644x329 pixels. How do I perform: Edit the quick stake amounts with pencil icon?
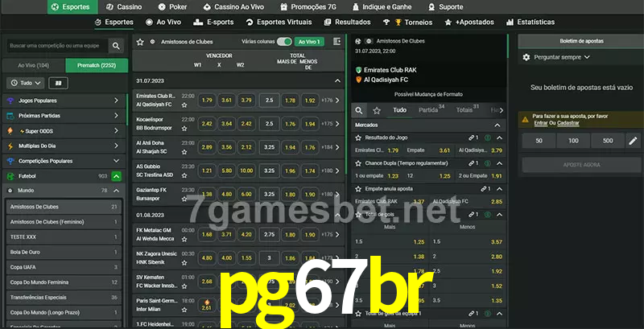[x=633, y=141]
